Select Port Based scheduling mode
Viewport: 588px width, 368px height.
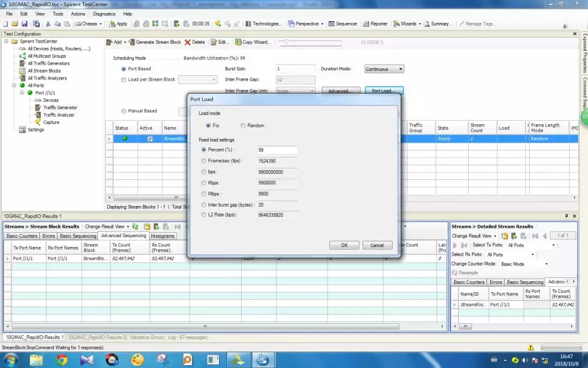124,69
